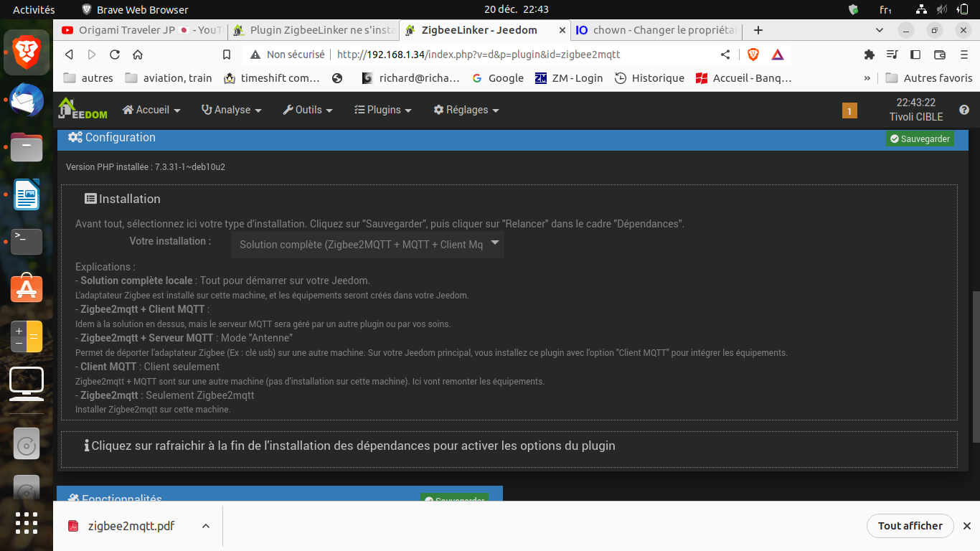Switch to the 'Plugin ZigbeeLinker ne s'insta' tab
980x551 pixels.
[x=314, y=30]
